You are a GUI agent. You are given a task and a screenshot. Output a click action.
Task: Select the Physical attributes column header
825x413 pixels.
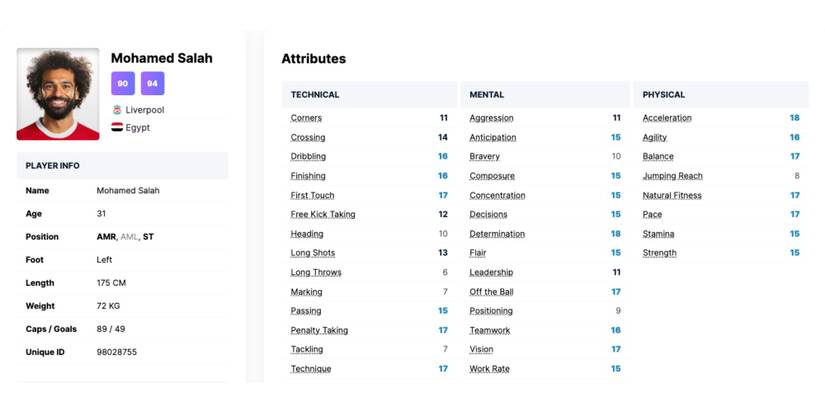tap(664, 95)
